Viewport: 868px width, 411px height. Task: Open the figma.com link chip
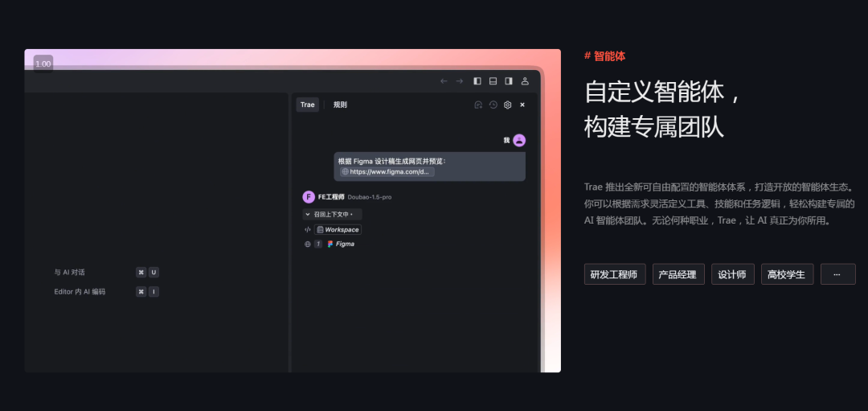[387, 171]
